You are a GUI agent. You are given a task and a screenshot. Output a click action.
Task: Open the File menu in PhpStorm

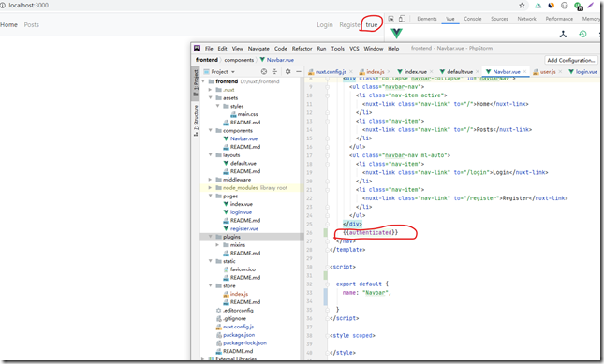(209, 49)
